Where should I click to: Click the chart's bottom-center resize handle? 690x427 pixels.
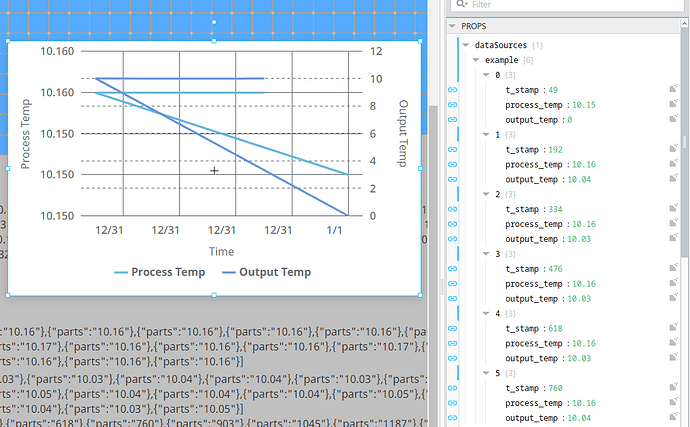(x=214, y=295)
